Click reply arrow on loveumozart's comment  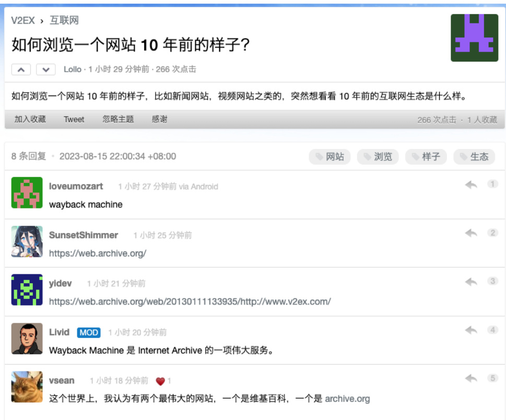(471, 185)
